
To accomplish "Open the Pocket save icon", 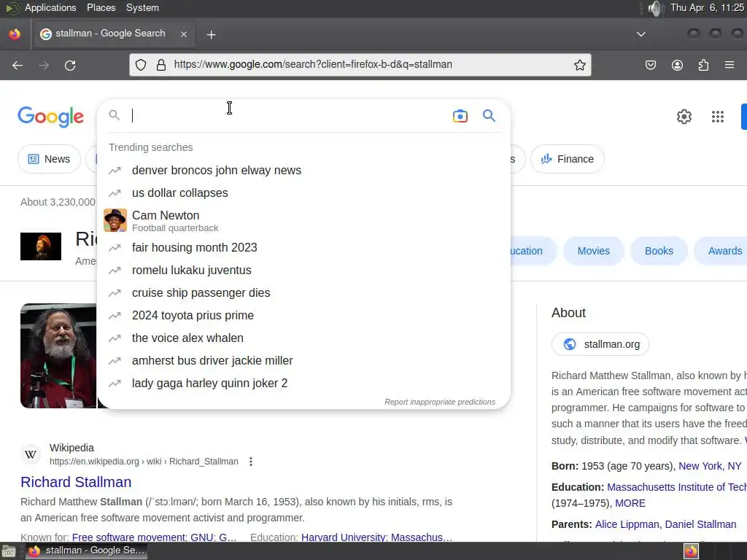I will pyautogui.click(x=650, y=65).
